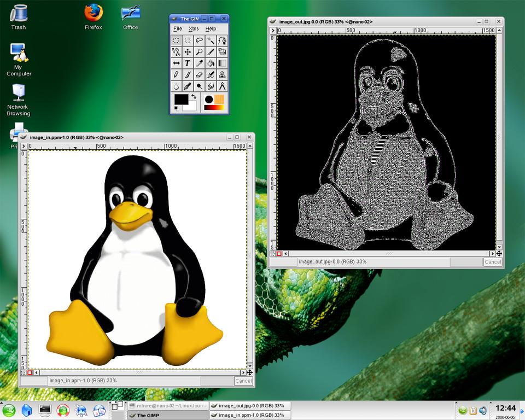Open the File menu in GIMP toolbox
525x420 pixels.
(x=178, y=28)
